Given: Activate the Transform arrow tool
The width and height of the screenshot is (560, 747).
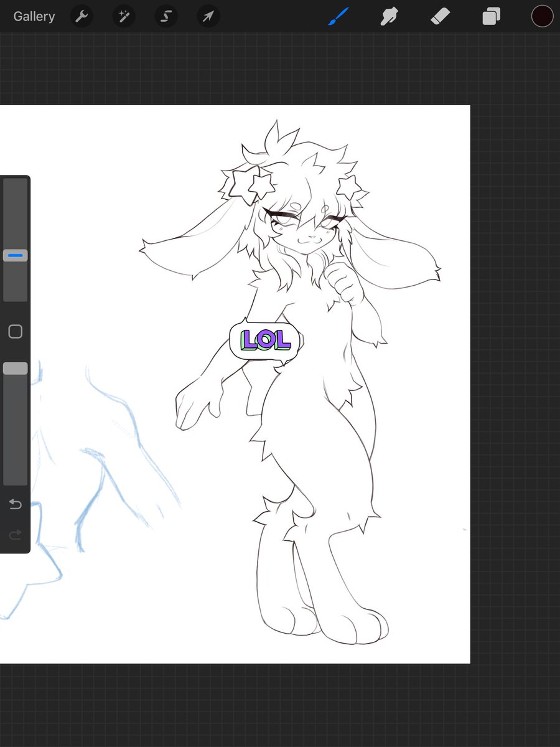Looking at the screenshot, I should click(208, 16).
